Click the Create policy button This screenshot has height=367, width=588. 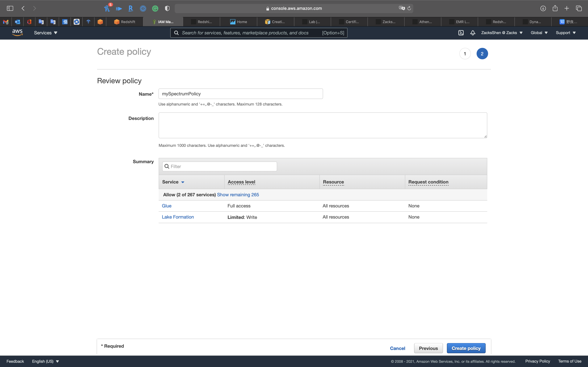click(466, 348)
